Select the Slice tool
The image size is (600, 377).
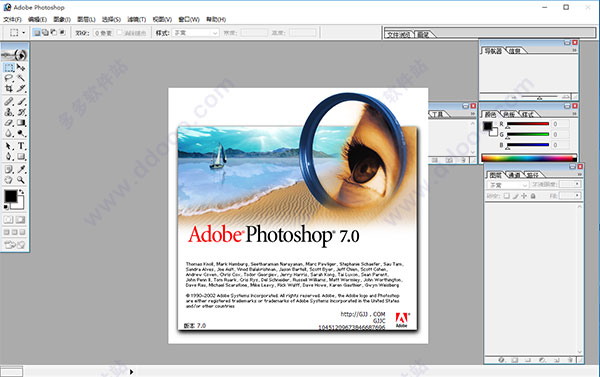tap(21, 88)
